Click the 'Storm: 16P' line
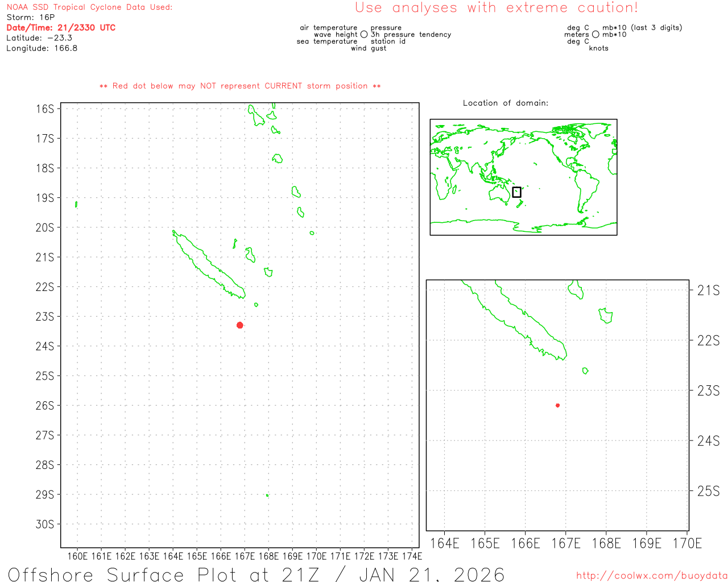 [x=31, y=18]
